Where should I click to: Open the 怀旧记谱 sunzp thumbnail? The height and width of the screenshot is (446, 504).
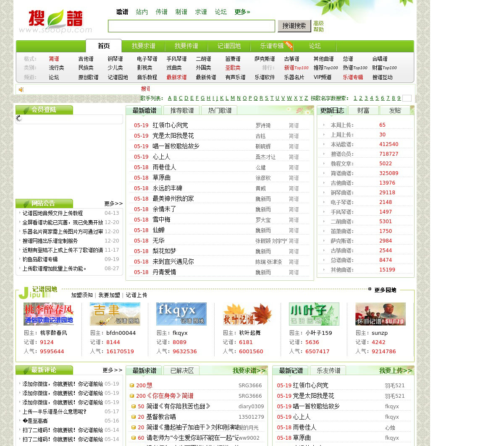pyautogui.click(x=381, y=314)
